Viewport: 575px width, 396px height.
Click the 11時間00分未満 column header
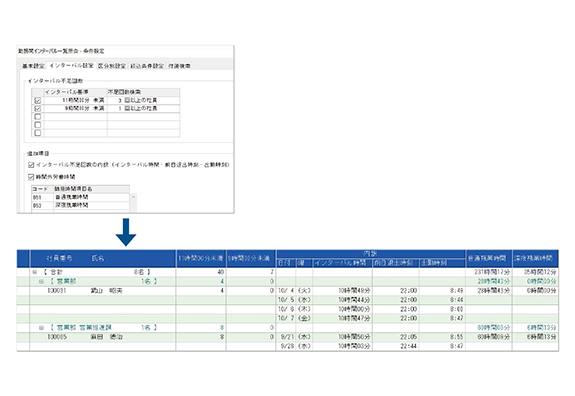click(201, 258)
